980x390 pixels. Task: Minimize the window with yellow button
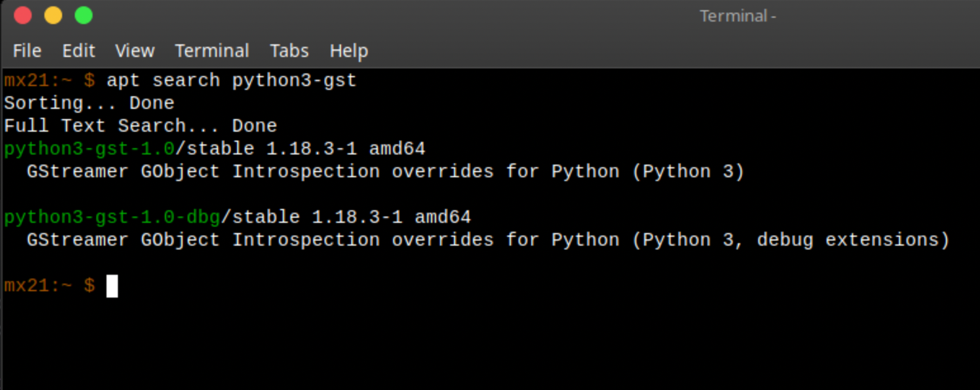point(53,15)
